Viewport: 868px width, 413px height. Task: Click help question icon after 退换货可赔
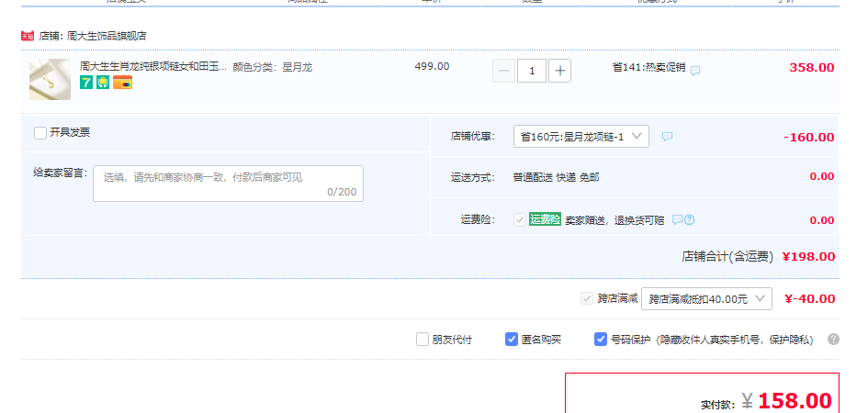pyautogui.click(x=689, y=219)
